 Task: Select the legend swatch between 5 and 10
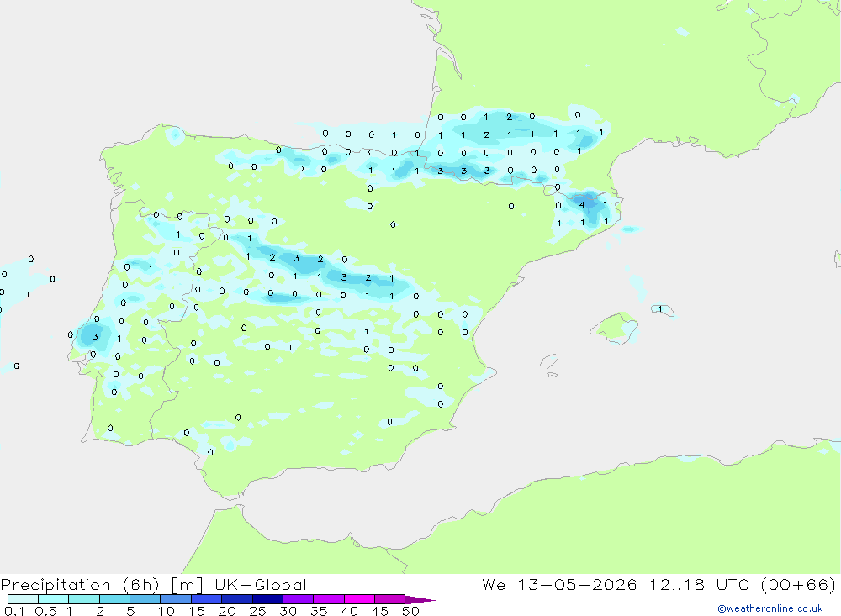[x=145, y=599]
